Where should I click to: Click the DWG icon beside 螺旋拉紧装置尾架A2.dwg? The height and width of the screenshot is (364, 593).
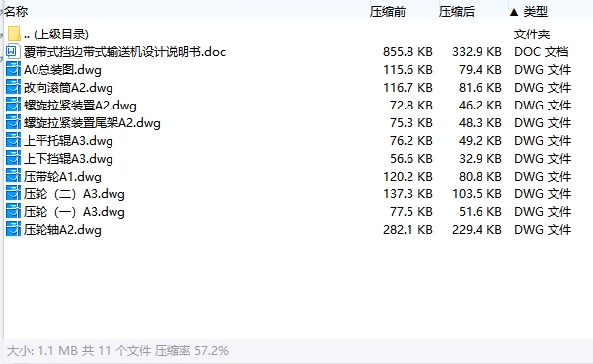(x=13, y=123)
